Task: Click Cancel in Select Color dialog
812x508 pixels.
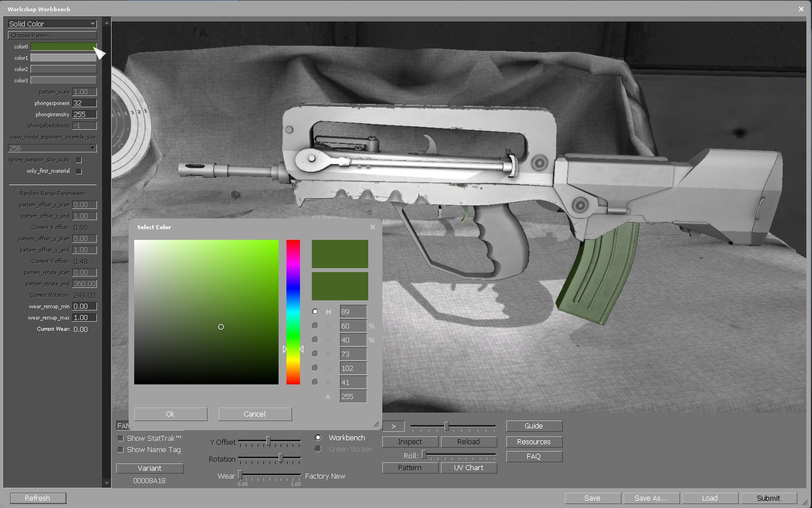Action: (x=255, y=414)
